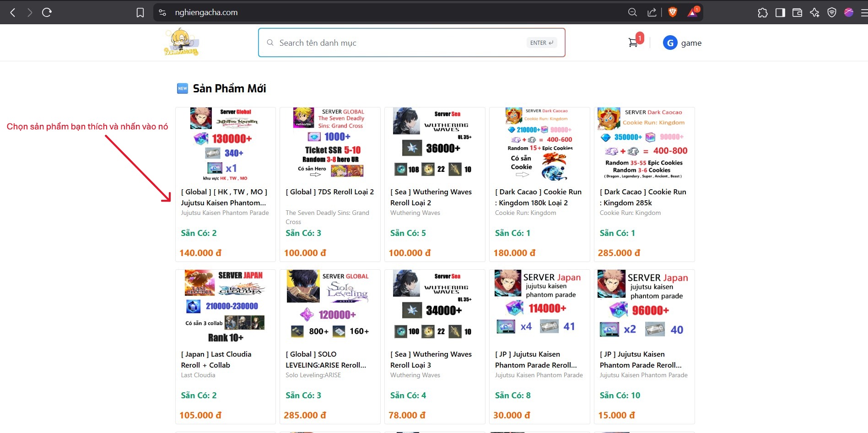Click the browser back arrow
This screenshot has height=433, width=868.
pos(13,12)
